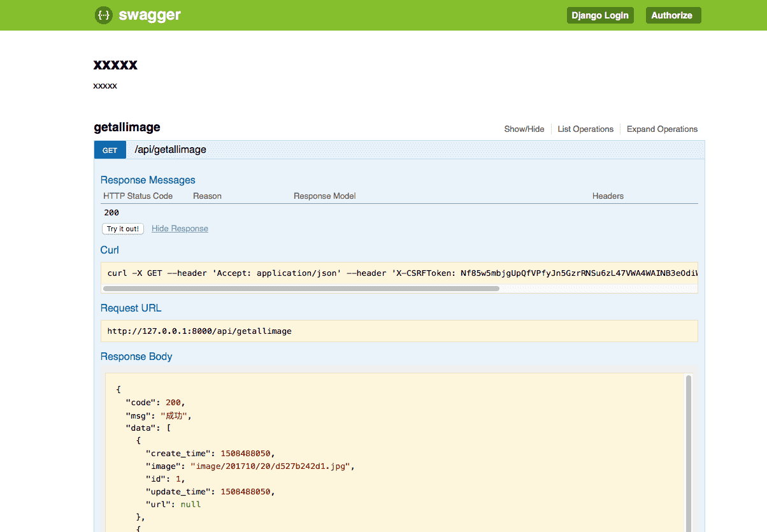Collapse the getallimage section heading
The image size is (767, 532).
point(127,127)
